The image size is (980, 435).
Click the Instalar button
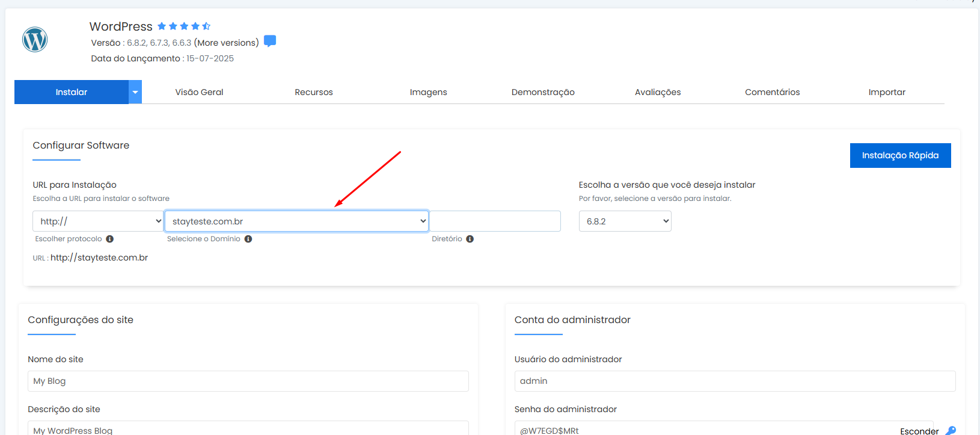click(x=72, y=92)
